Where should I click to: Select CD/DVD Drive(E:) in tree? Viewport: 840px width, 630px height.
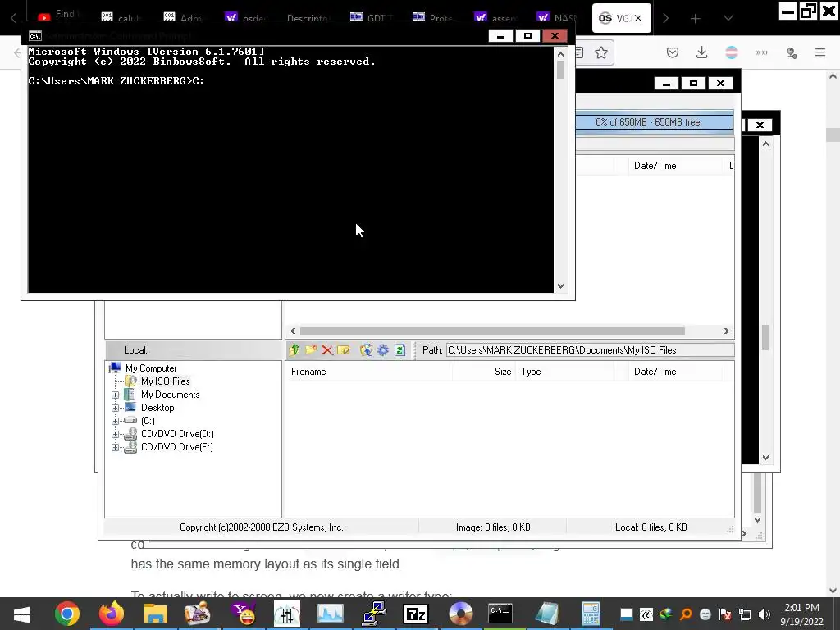[x=177, y=447]
